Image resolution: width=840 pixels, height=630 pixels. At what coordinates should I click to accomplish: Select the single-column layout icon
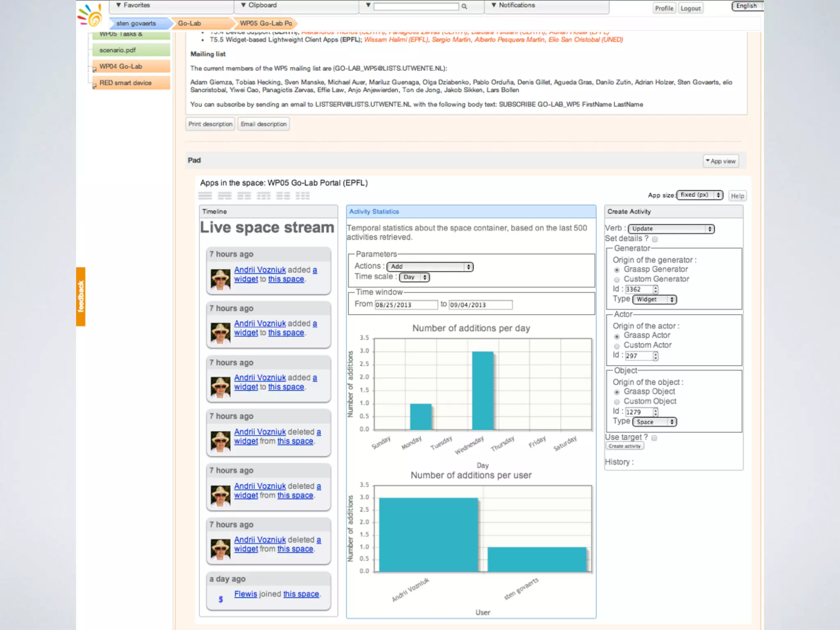tap(205, 196)
